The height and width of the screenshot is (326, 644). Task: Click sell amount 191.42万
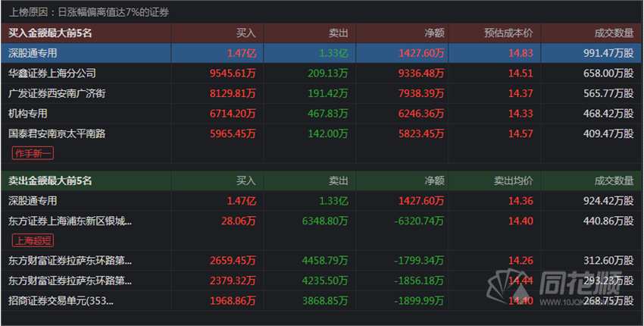click(328, 93)
